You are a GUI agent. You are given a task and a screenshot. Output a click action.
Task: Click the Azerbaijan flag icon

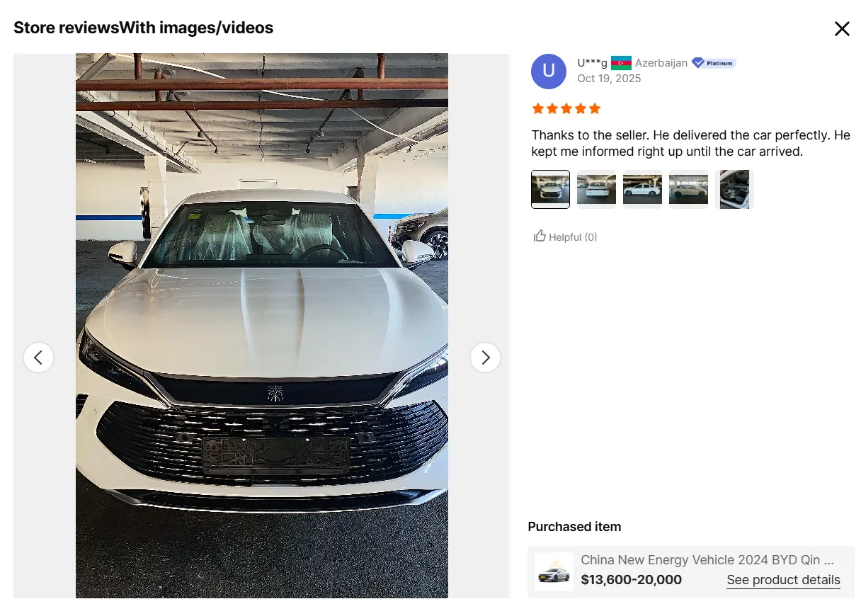(x=621, y=63)
